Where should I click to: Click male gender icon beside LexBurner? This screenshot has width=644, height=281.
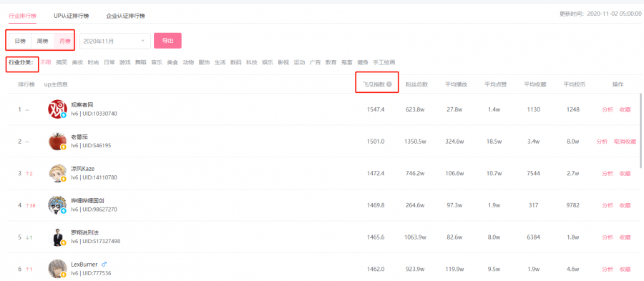pyautogui.click(x=104, y=264)
